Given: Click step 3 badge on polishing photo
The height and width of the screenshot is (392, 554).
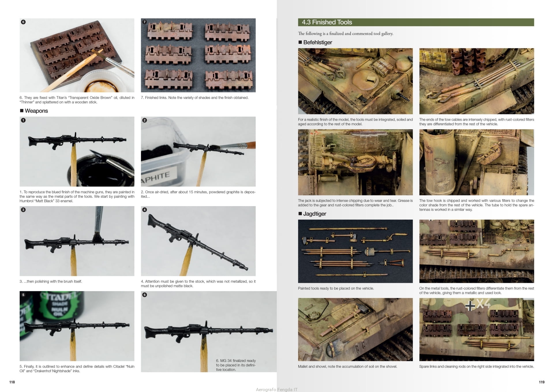Looking at the screenshot, I should [23, 210].
